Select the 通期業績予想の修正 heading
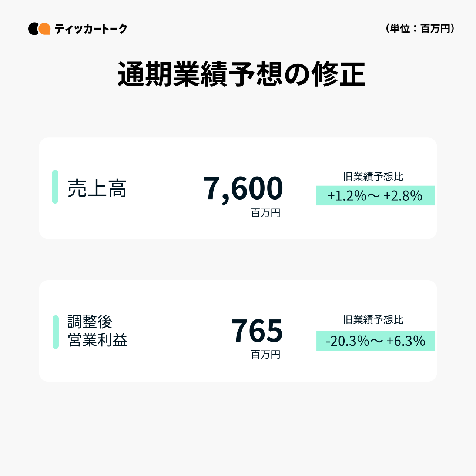476x476 pixels. [x=241, y=74]
